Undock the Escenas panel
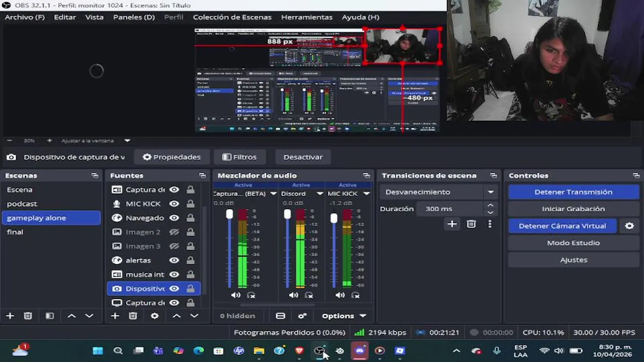644x362 pixels. coord(95,175)
